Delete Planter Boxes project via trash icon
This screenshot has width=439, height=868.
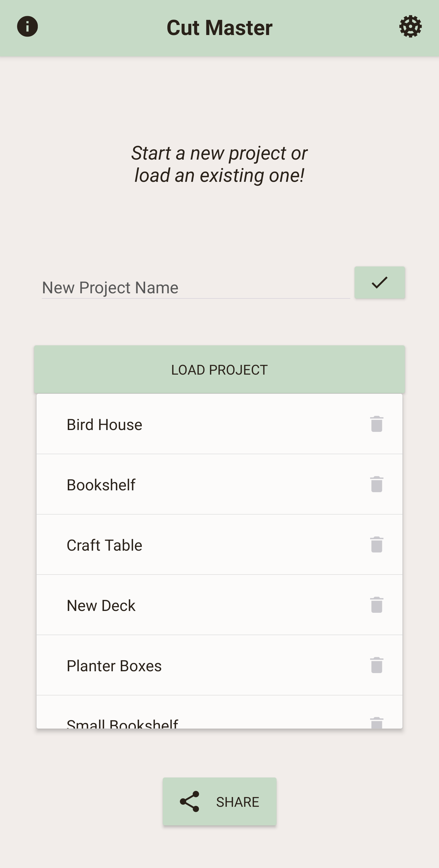pos(377,665)
